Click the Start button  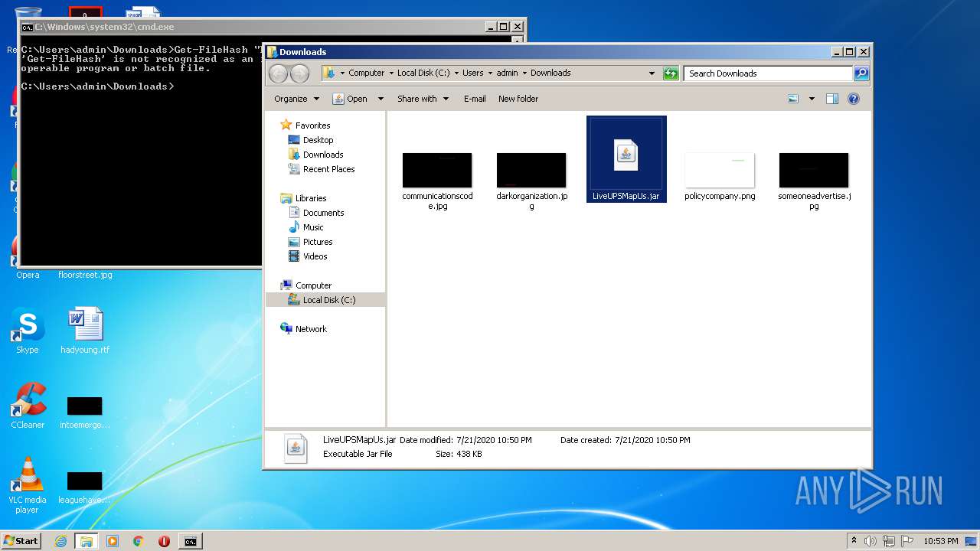tap(21, 541)
